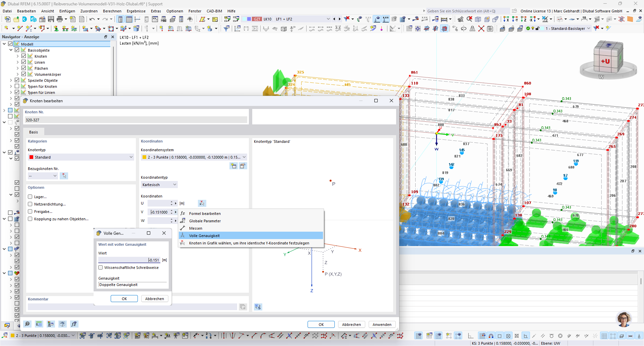Open the Koordinatentyp Kartesisch dropdown

159,185
